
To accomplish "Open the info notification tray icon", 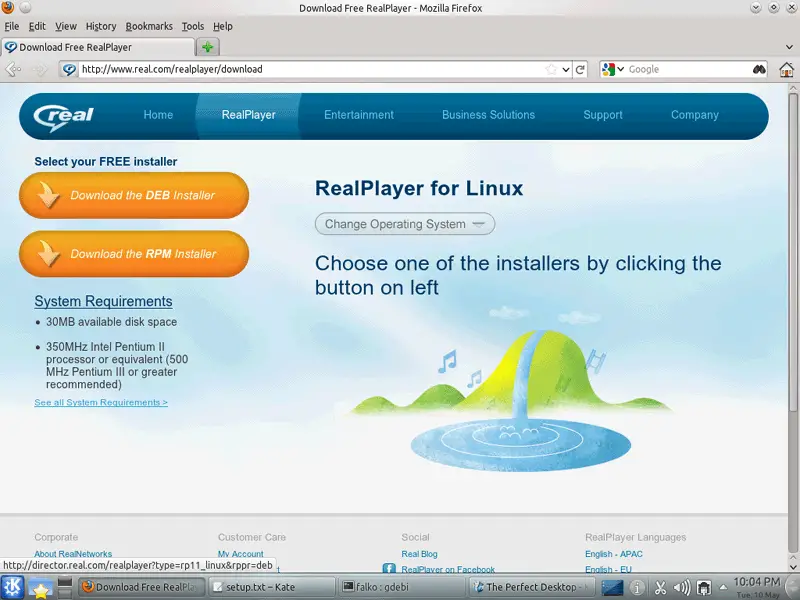I will pos(637,588).
